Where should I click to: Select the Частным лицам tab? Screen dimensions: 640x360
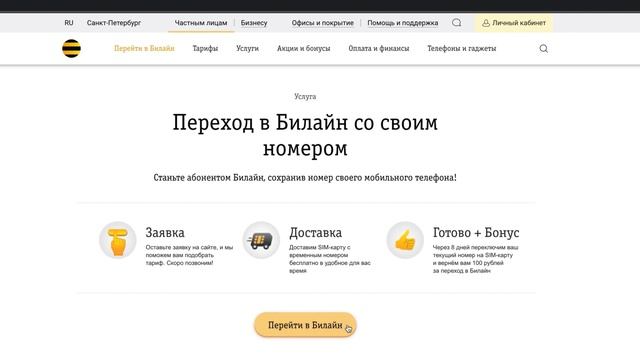201,23
